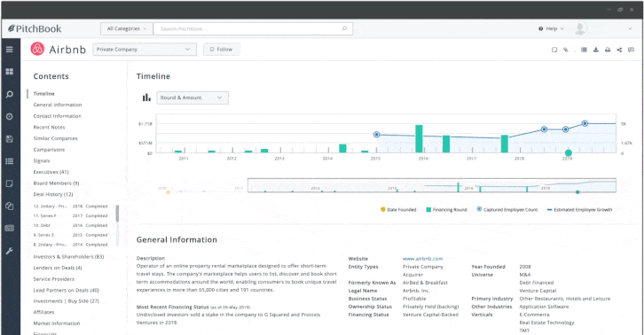Image resolution: width=644 pixels, height=335 pixels.
Task: Go to Timeline in Contents
Action: click(44, 94)
